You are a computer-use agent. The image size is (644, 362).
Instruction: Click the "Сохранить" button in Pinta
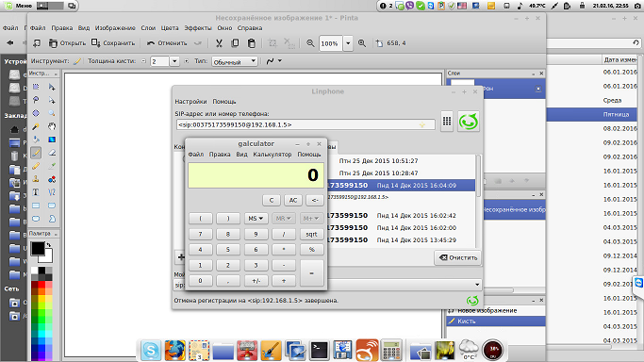(x=113, y=43)
